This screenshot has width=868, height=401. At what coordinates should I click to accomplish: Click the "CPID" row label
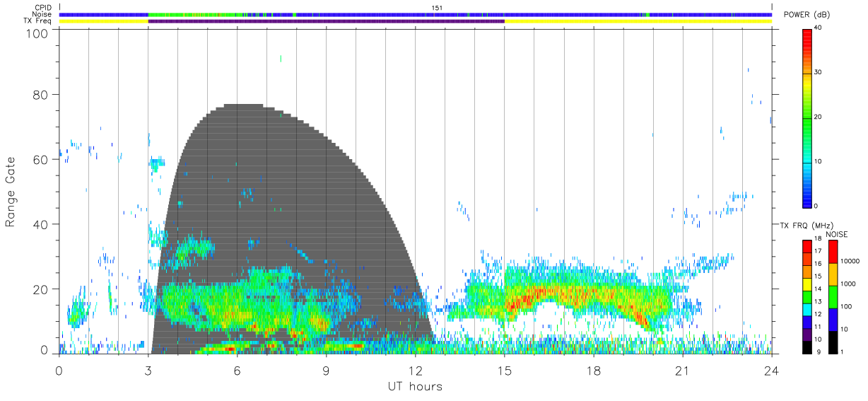click(x=44, y=7)
